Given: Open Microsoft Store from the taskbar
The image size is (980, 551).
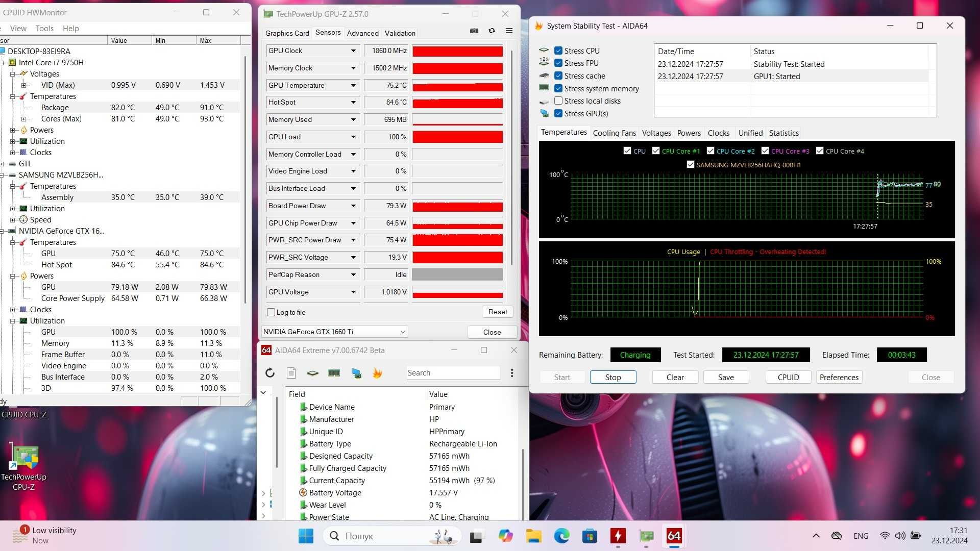Looking at the screenshot, I should click(x=590, y=536).
